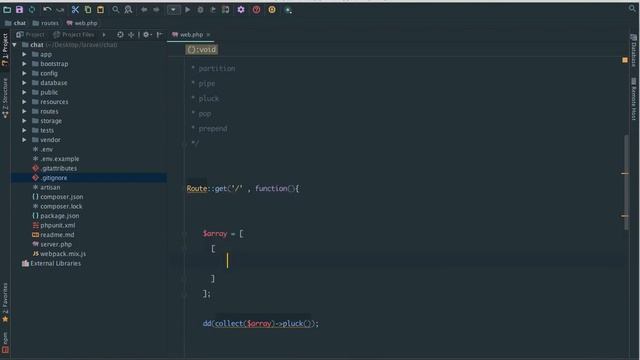This screenshot has height=360, width=640.
Task: Toggle the npm tool window button
Action: (x=5, y=342)
